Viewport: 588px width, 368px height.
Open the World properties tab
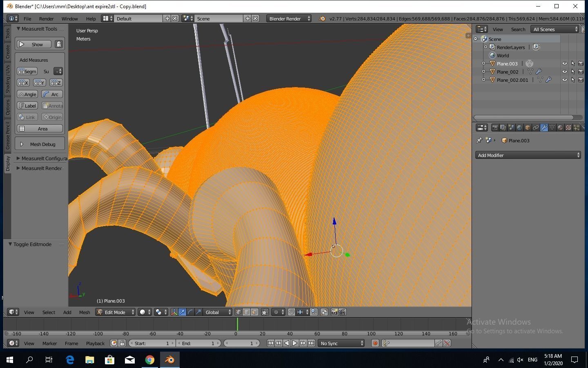pos(519,128)
